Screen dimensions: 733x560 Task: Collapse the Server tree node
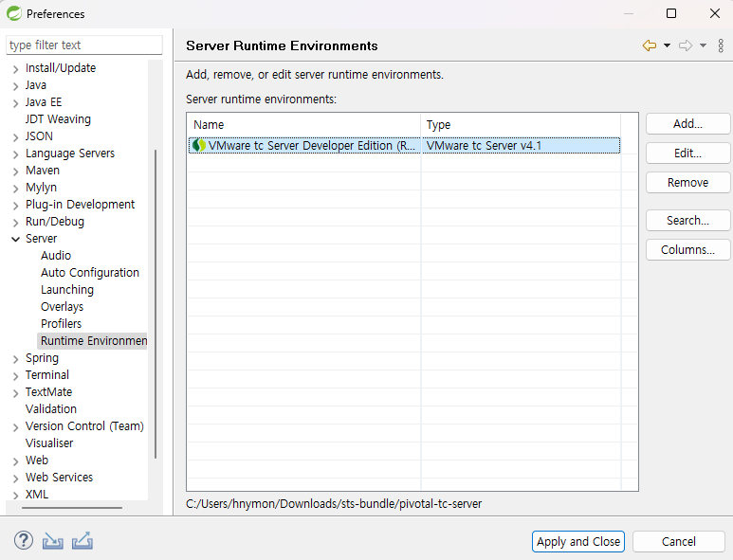(15, 239)
